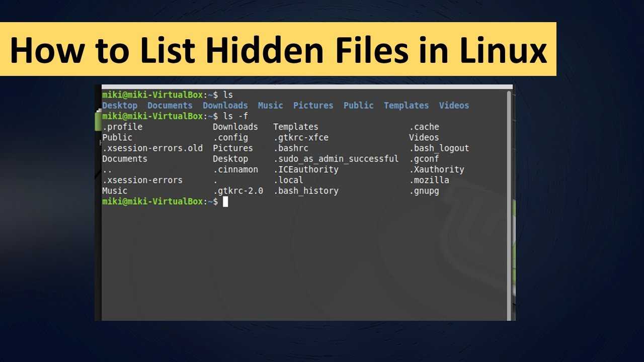Click the .config entry
This screenshot has height=362, width=644.
230,137
